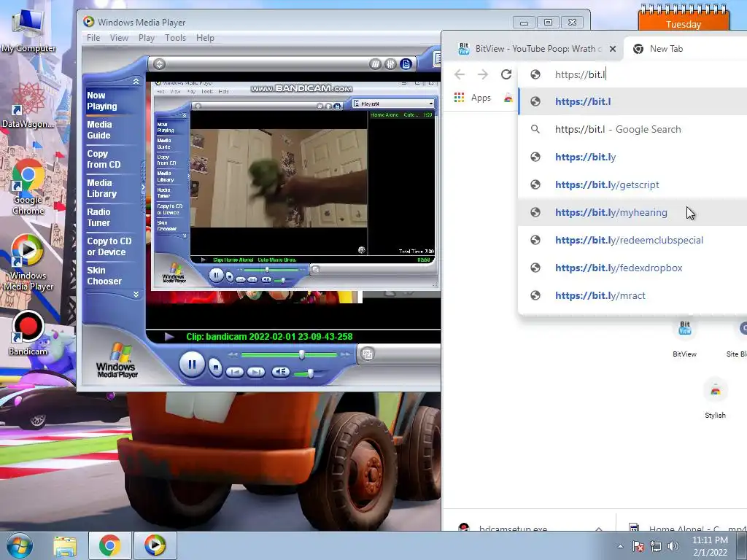Go forward in Chrome

point(483,74)
